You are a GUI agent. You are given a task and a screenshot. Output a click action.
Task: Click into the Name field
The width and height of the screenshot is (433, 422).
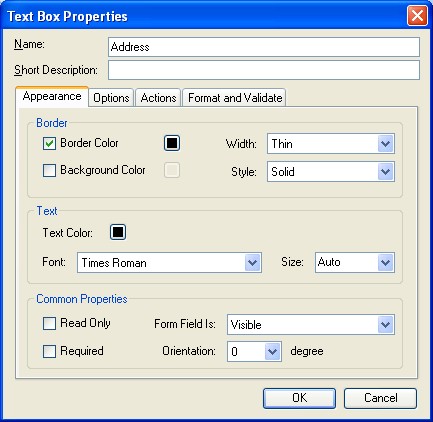tap(264, 47)
